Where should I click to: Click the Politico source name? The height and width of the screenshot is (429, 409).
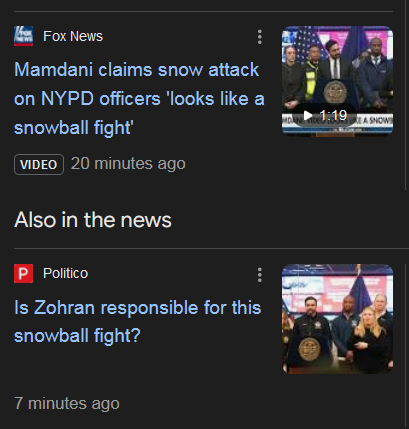point(66,273)
